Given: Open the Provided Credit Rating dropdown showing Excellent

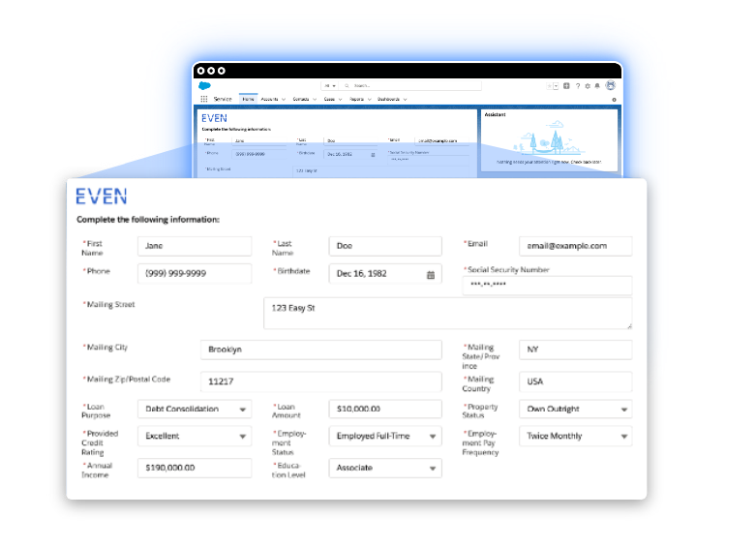Looking at the screenshot, I should point(195,436).
